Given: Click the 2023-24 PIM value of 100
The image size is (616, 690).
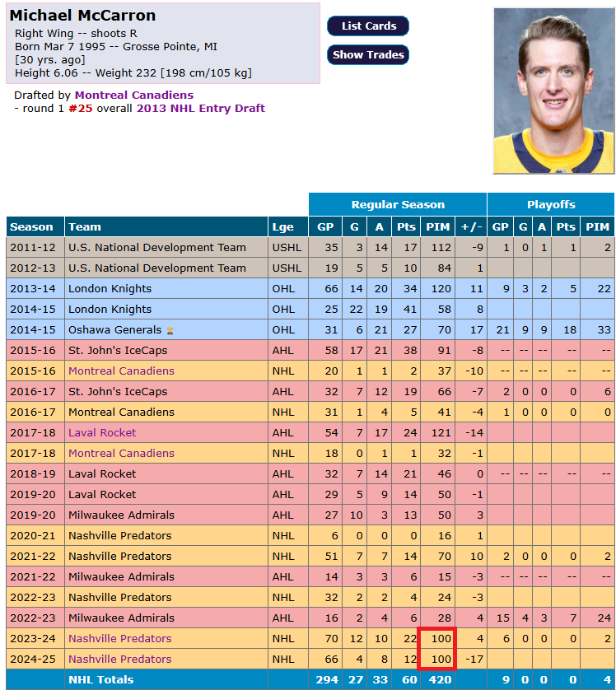Looking at the screenshot, I should click(x=441, y=638).
